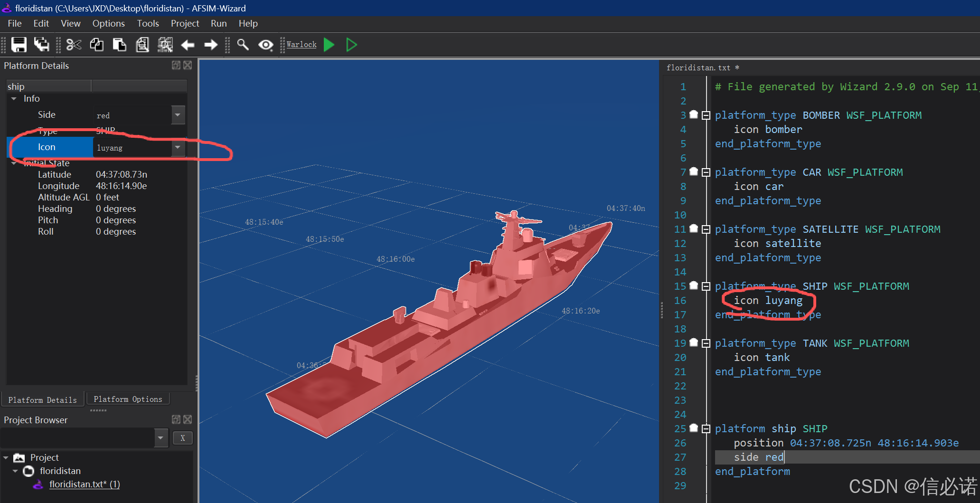Screen dimensions: 980x503
Task: Open the Help menu
Action: click(248, 23)
